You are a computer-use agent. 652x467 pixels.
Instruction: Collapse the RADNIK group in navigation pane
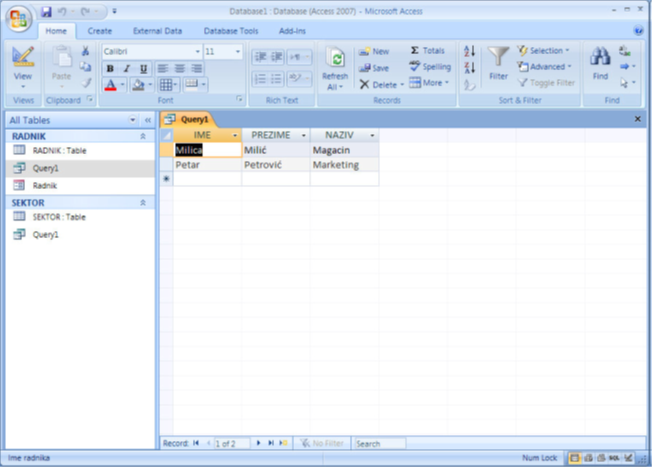point(143,136)
